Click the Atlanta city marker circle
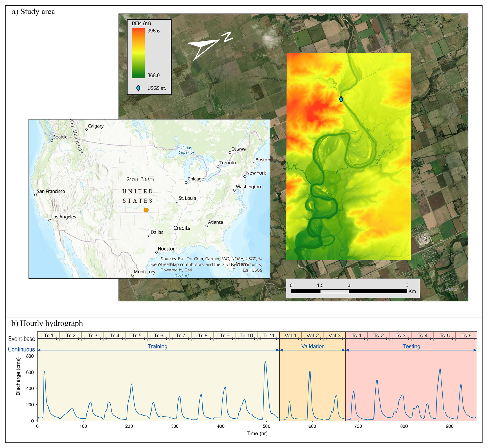 point(207,226)
